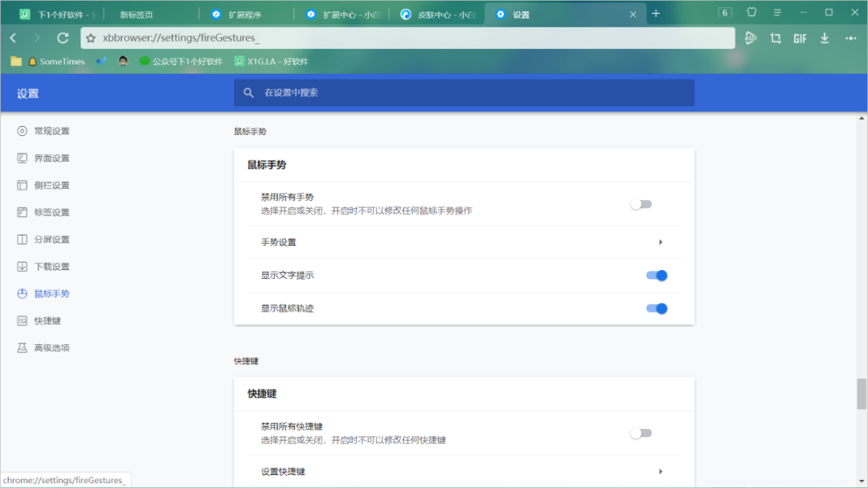Enable the 禁用所有手势 toggle
This screenshot has width=868, height=488.
(641, 204)
